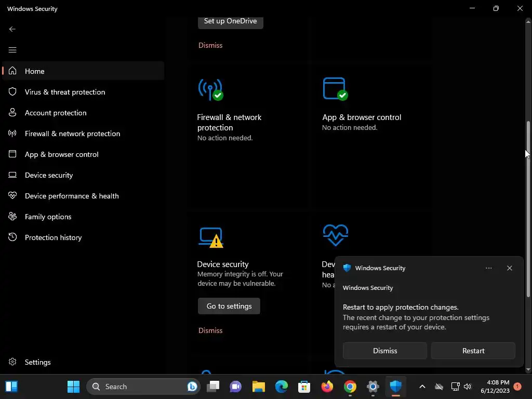Image resolution: width=532 pixels, height=399 pixels.
Task: Open the Firewall & network protection tile icon
Action: tap(211, 89)
